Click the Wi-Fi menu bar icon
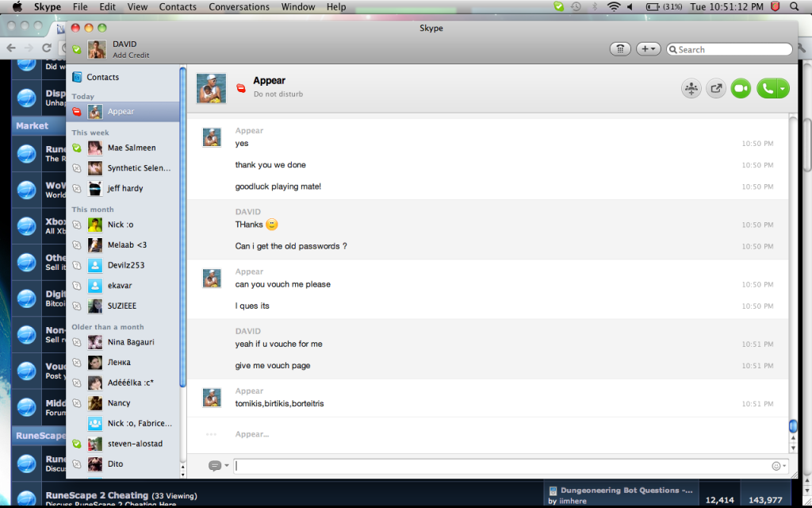The width and height of the screenshot is (812, 508). (x=614, y=6)
